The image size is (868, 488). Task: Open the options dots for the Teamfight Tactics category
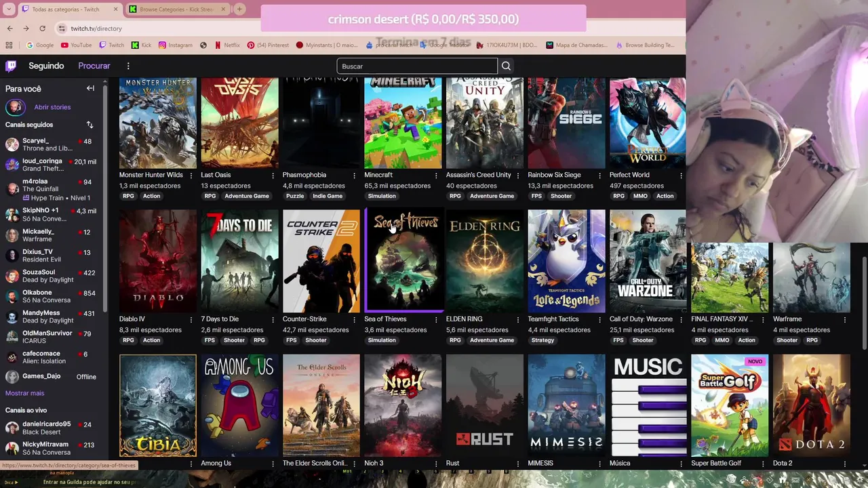click(x=599, y=319)
